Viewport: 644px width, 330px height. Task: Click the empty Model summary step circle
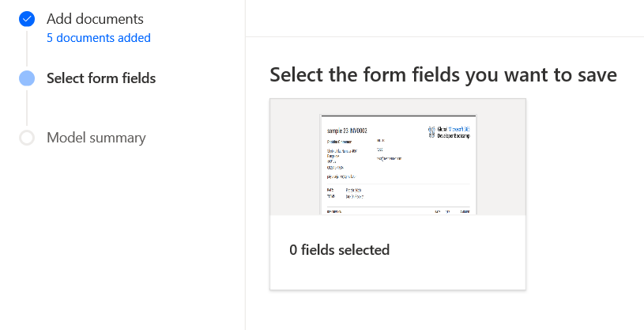pyautogui.click(x=27, y=138)
